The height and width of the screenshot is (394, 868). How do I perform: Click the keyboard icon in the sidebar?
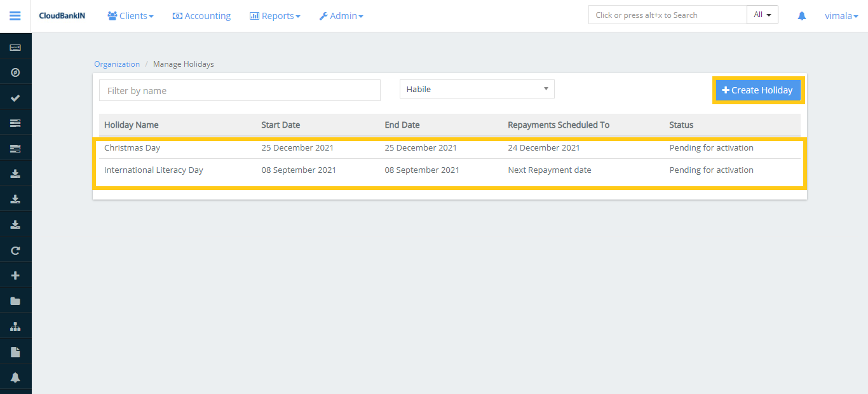(x=15, y=48)
